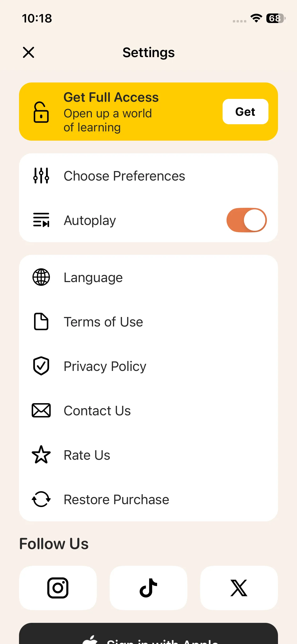The height and width of the screenshot is (644, 297).
Task: Tap the Get button for full access
Action: point(245,112)
